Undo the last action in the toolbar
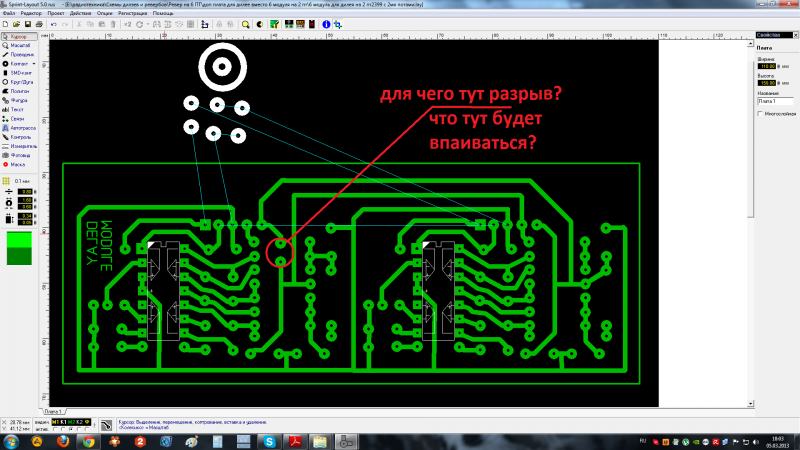800x450 pixels. (x=53, y=24)
